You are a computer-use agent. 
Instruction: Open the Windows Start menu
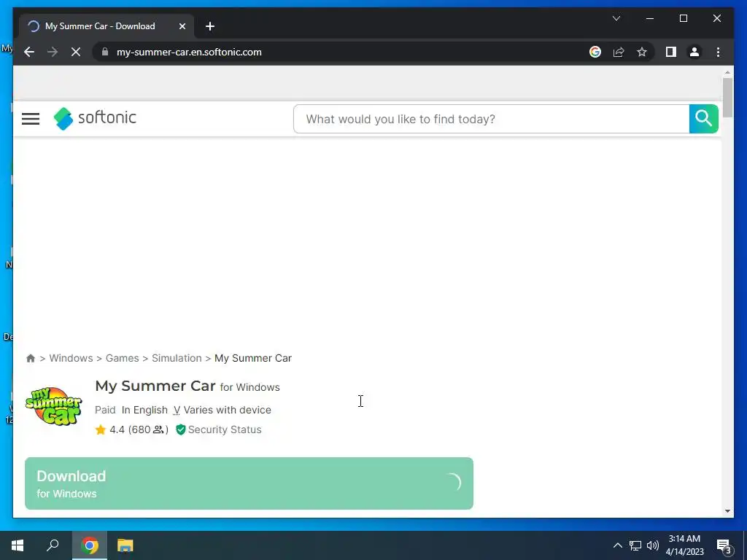18,545
